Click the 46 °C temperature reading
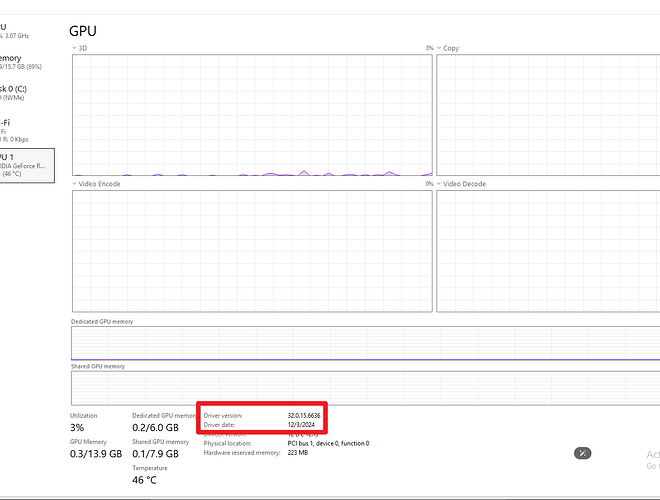Screen dimensions: 660x500 (x=144, y=480)
